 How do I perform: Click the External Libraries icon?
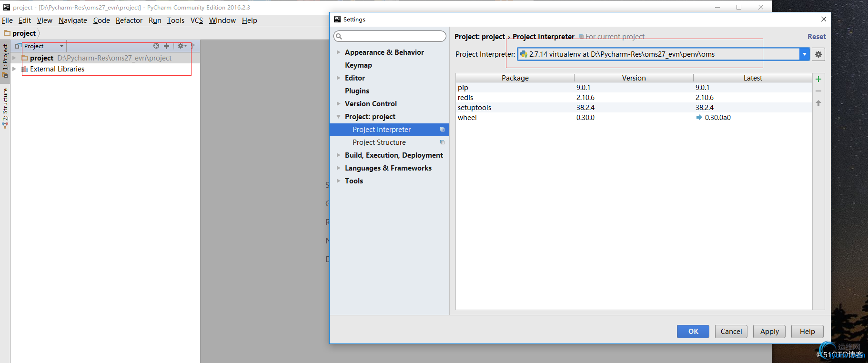[25, 69]
